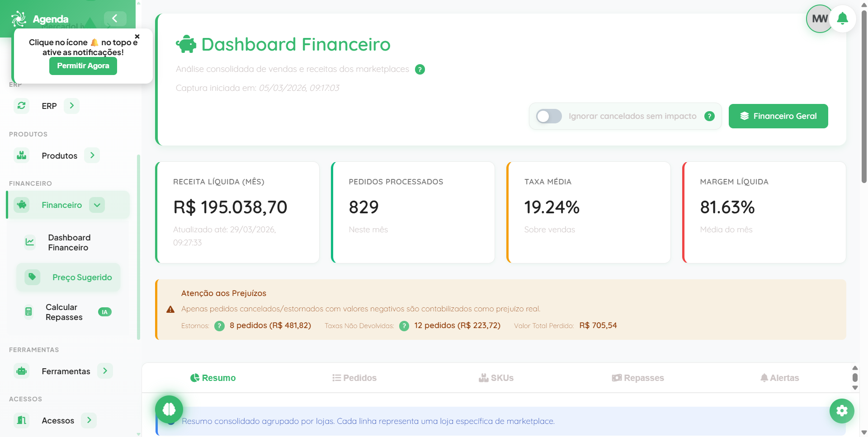
Task: Click the help icon beside Estornos
Action: pyautogui.click(x=219, y=326)
